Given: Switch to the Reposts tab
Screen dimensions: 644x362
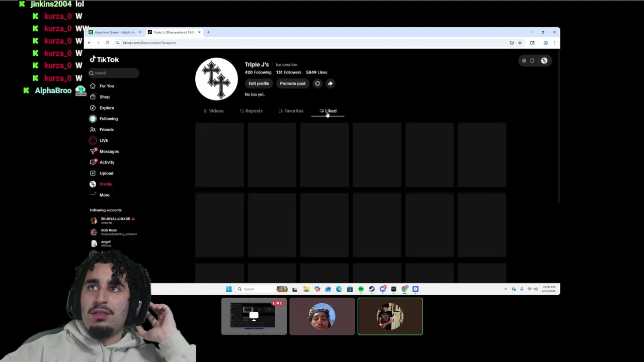Looking at the screenshot, I should click(x=251, y=111).
